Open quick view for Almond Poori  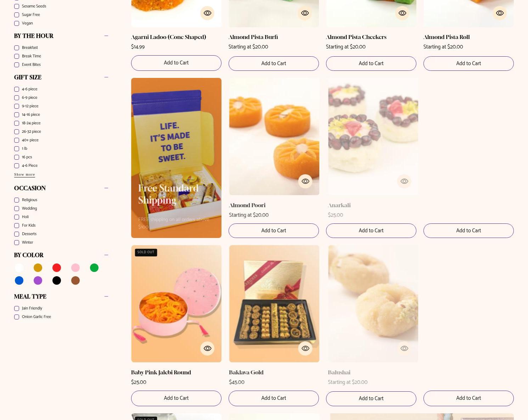[x=305, y=181]
